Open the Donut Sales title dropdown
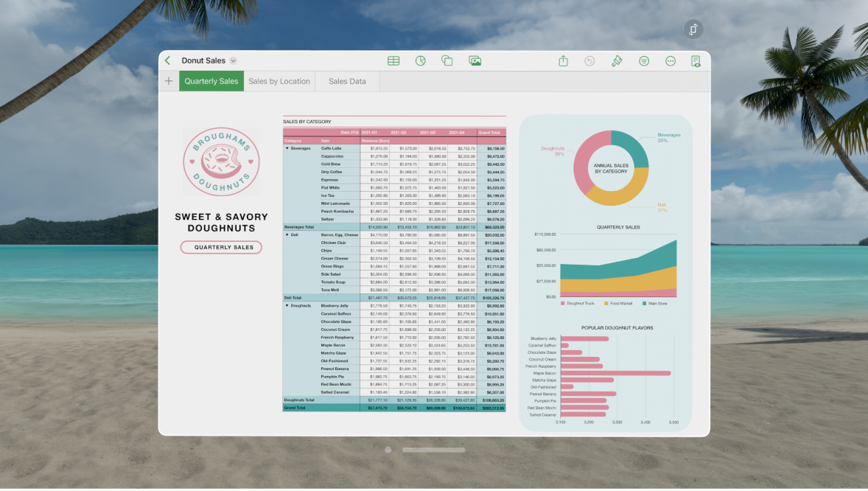 tap(233, 60)
